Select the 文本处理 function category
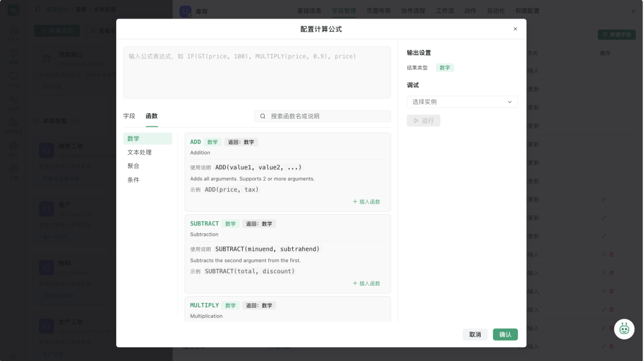This screenshot has height=361, width=644. 147,152
